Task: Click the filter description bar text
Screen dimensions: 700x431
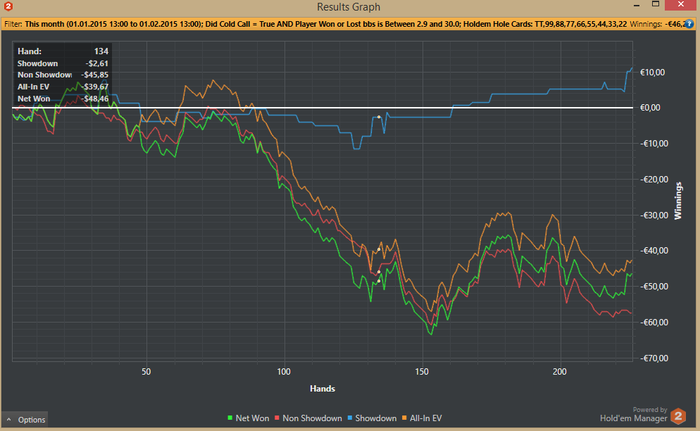Action: click(343, 24)
